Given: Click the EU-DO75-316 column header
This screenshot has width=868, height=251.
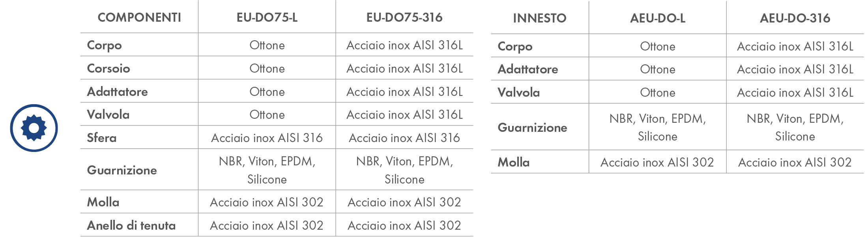Looking at the screenshot, I should point(404,17).
